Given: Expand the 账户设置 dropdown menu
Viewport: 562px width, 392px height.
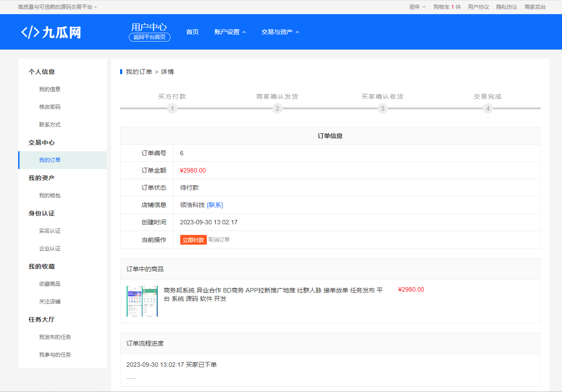Looking at the screenshot, I should coord(230,32).
